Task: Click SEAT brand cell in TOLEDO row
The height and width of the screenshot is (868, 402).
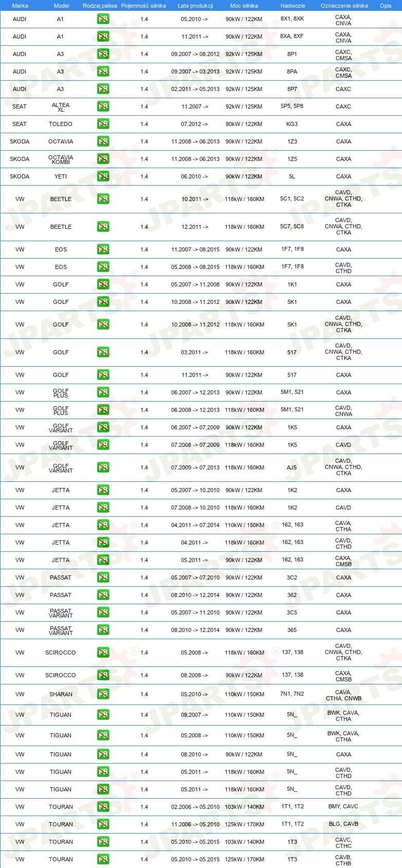Action: pyautogui.click(x=20, y=124)
